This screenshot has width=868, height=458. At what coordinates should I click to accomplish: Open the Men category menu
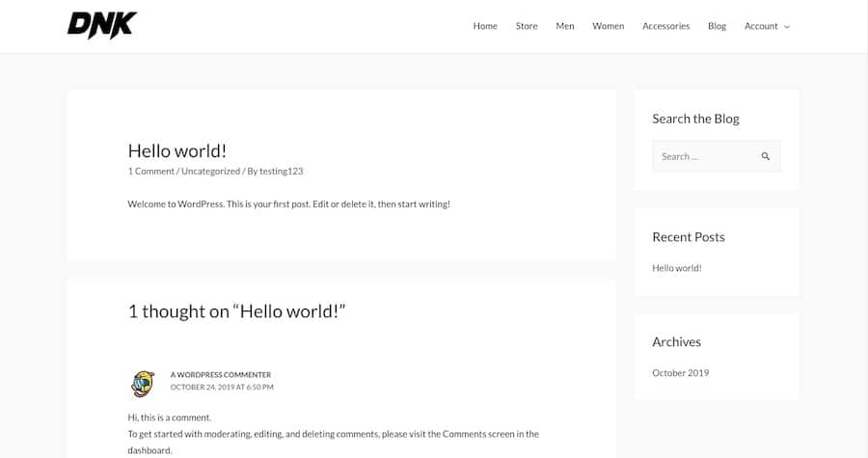pos(565,26)
